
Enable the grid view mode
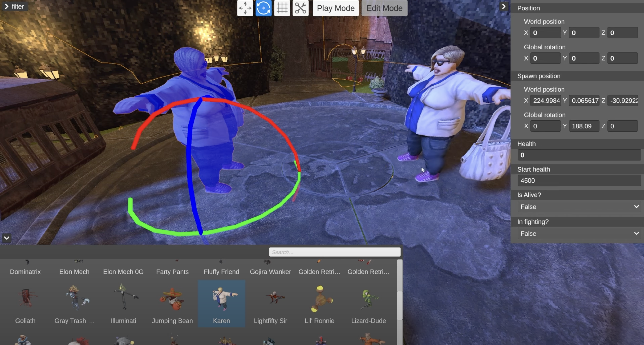click(x=282, y=8)
